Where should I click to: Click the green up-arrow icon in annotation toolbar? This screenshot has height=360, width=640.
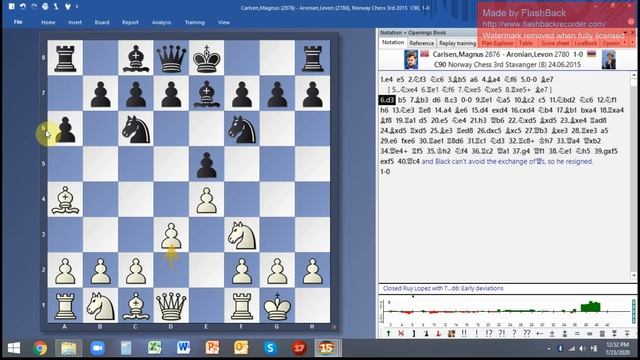(389, 333)
